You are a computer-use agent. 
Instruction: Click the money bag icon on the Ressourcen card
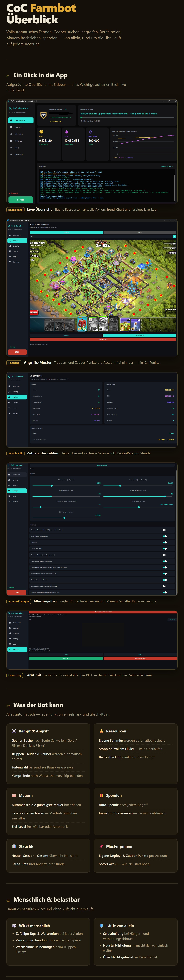101,731
